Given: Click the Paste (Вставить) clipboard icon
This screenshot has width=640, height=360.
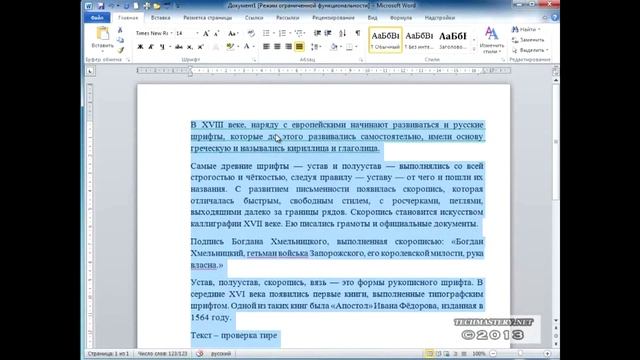Looking at the screenshot, I should [102, 34].
